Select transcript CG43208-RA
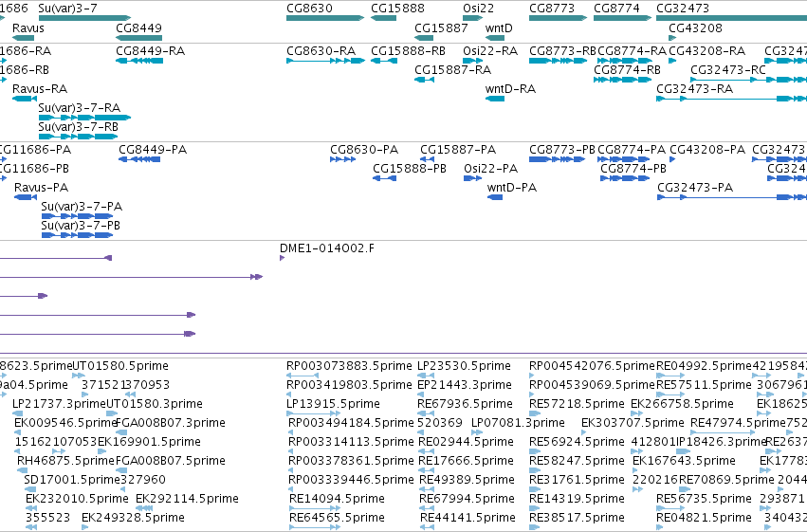 pos(672,61)
